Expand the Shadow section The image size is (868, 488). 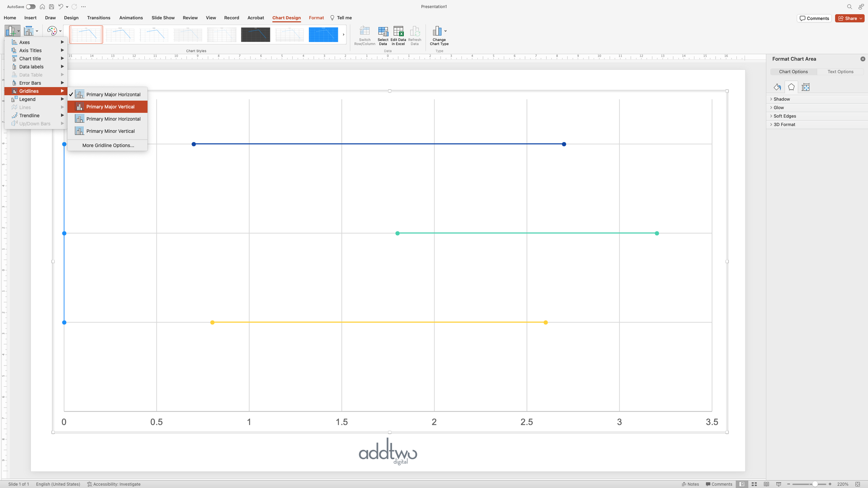781,99
